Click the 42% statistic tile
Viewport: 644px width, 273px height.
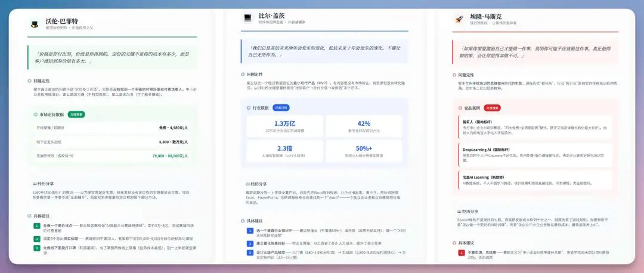[364, 126]
